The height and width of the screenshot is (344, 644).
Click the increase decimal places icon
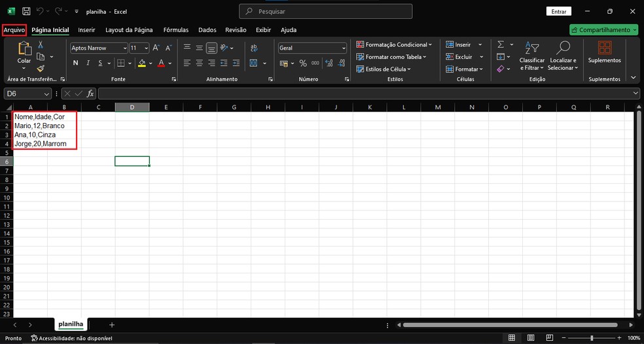click(329, 63)
